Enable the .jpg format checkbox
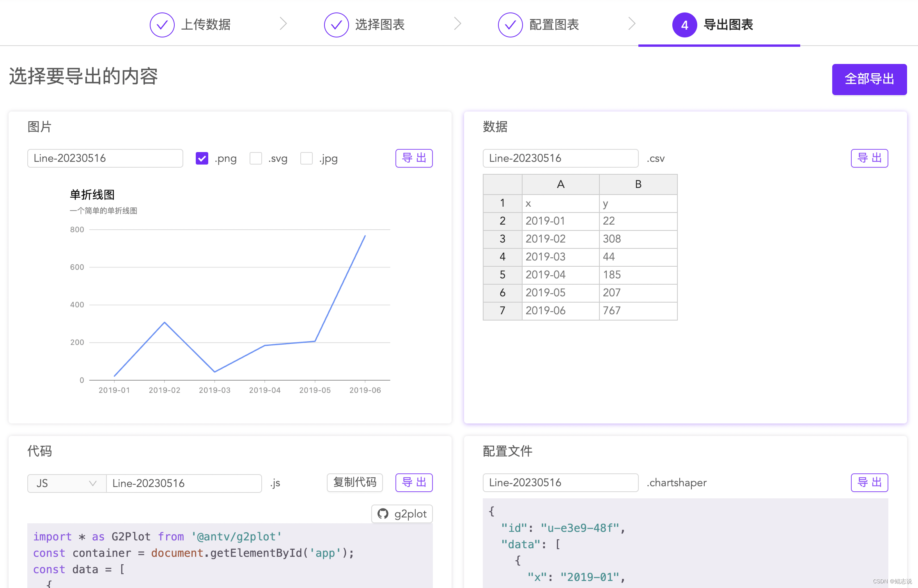Screen dimensions: 918x588 [307, 158]
